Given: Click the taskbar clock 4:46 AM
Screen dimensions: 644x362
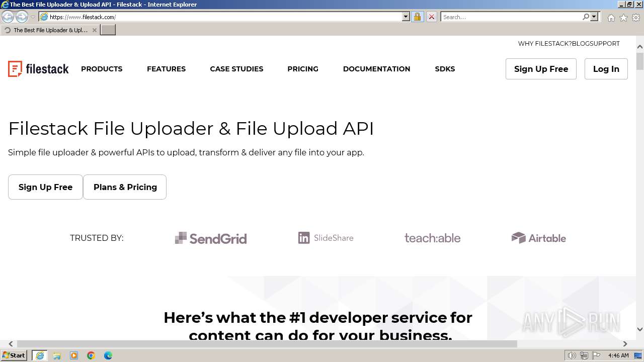Looking at the screenshot, I should coord(618,355).
